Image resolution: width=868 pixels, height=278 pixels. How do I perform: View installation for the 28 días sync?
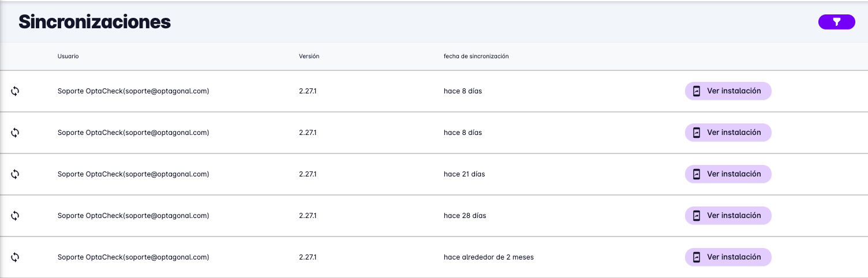coord(728,216)
